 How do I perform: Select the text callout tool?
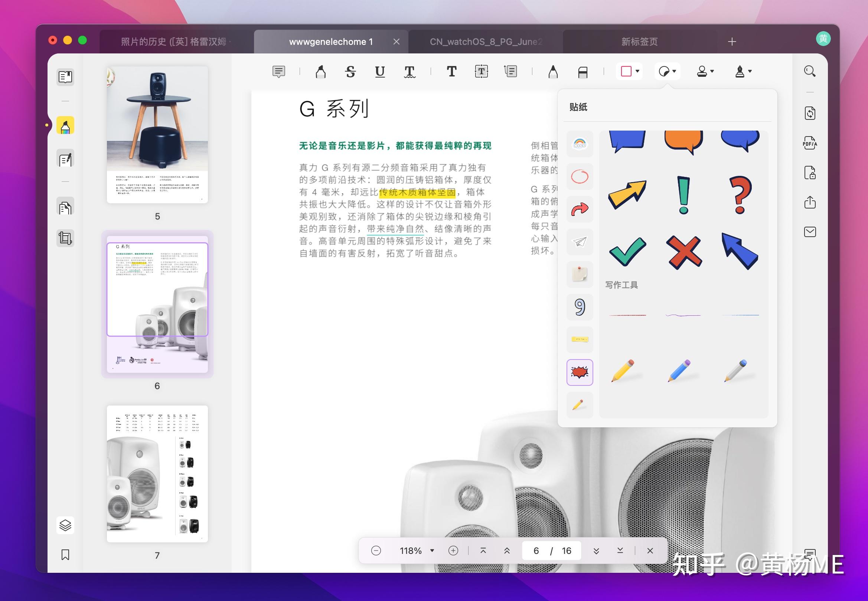510,71
